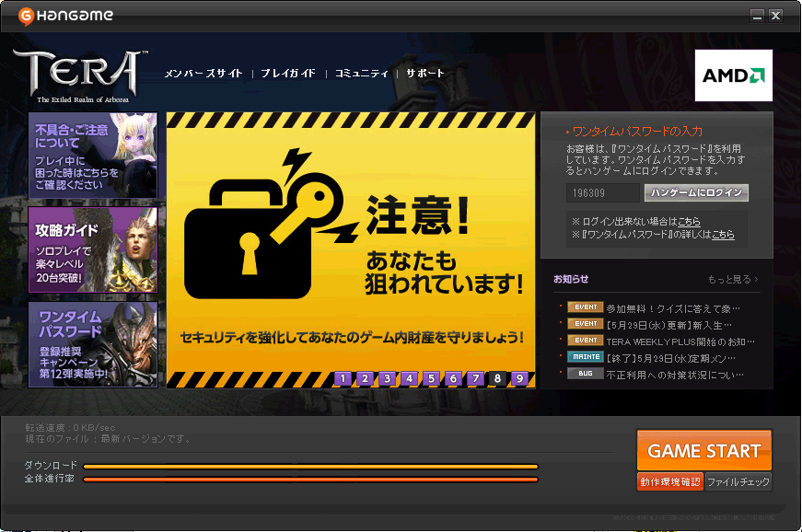The width and height of the screenshot is (802, 532).
Task: Show banner slide 8
Action: click(x=497, y=378)
